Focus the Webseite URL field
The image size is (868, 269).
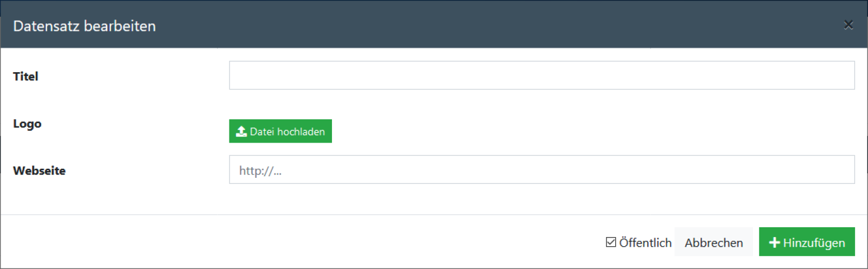542,170
